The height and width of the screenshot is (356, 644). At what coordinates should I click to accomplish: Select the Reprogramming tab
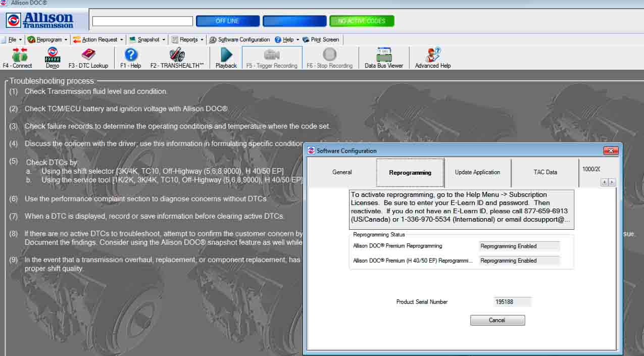click(x=410, y=173)
